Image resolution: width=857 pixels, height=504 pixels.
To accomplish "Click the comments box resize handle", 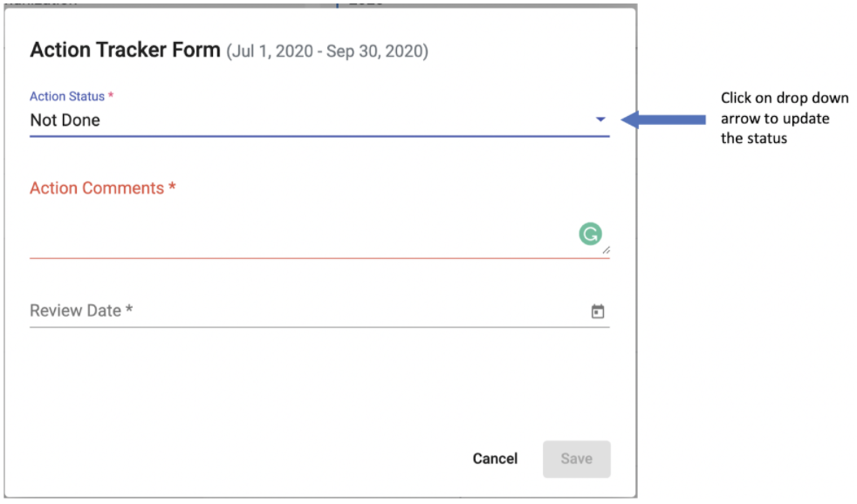I will pyautogui.click(x=607, y=250).
